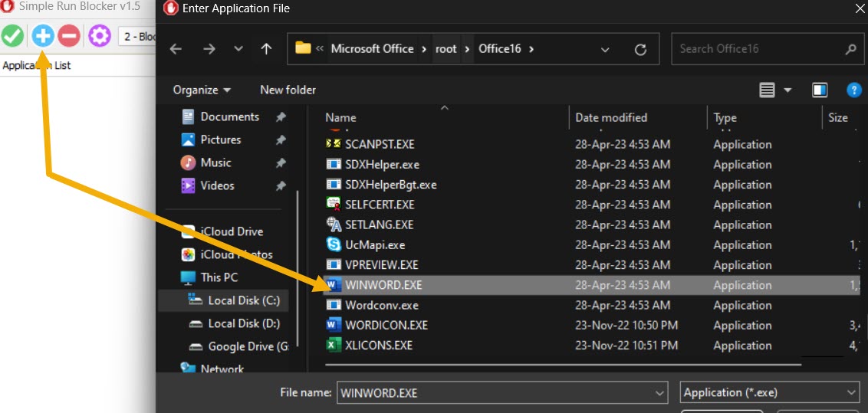Click date of XLICONS.EXE row
868x413 pixels.
[x=626, y=346]
